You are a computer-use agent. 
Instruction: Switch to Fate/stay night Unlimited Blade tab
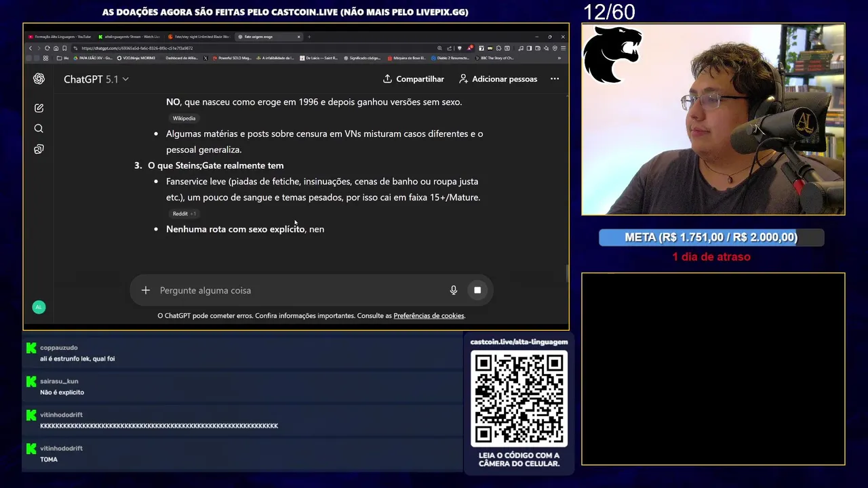[x=198, y=37]
